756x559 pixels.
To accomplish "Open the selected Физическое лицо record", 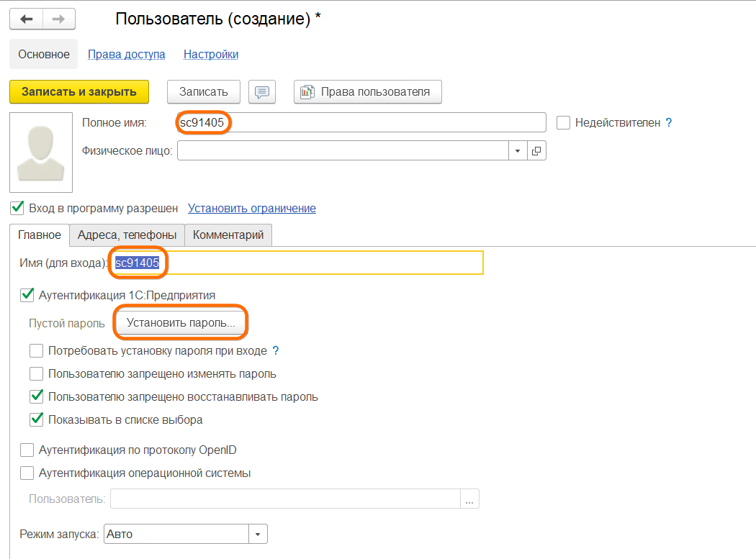I will (x=537, y=150).
